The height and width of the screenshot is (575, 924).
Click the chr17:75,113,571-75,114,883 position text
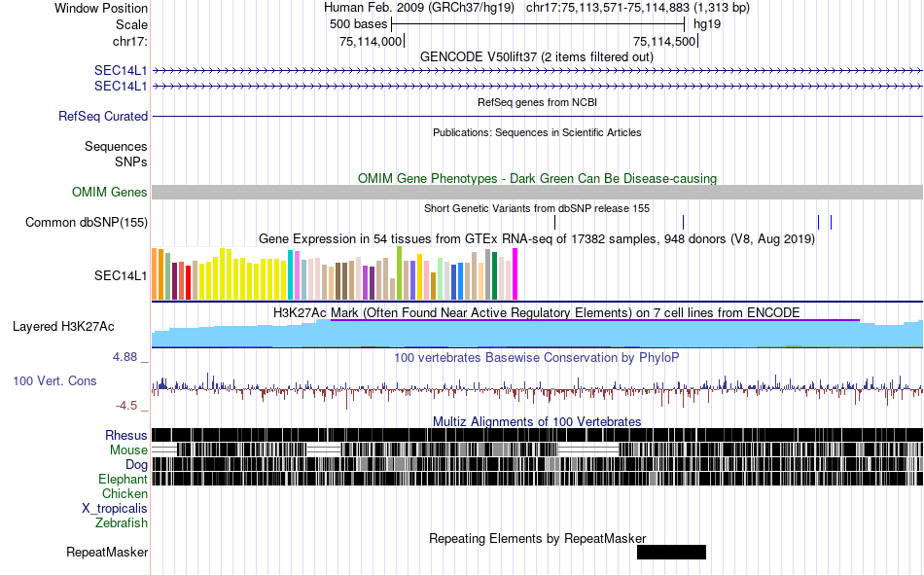pos(638,8)
